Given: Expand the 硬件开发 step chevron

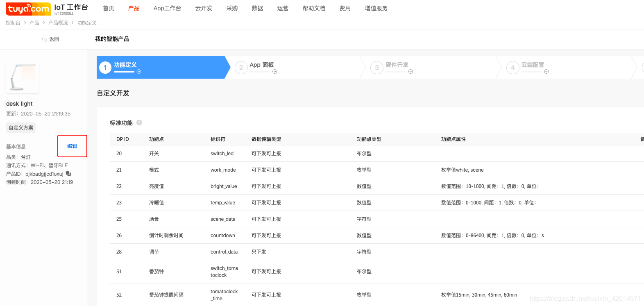Looking at the screenshot, I should point(410,72).
